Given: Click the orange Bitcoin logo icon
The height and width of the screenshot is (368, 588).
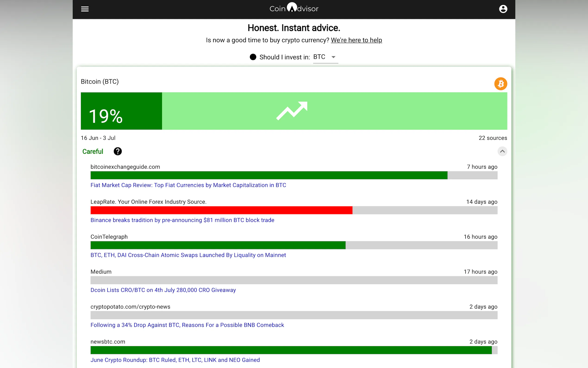Looking at the screenshot, I should coord(500,84).
